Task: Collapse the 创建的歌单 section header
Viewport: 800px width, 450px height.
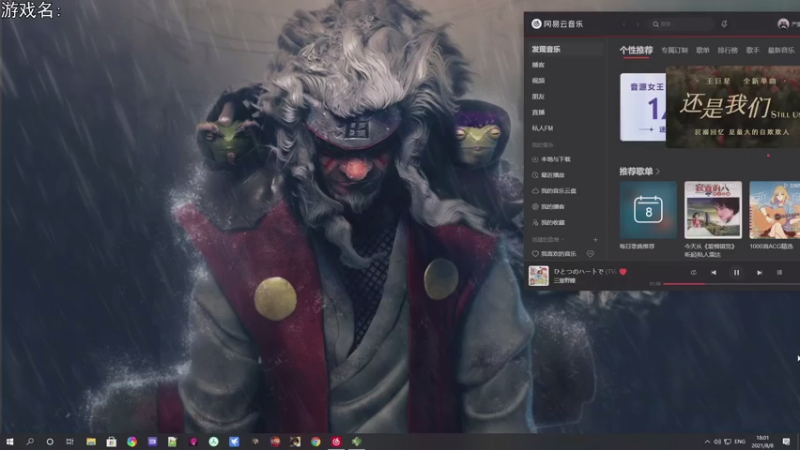Action: coord(547,239)
